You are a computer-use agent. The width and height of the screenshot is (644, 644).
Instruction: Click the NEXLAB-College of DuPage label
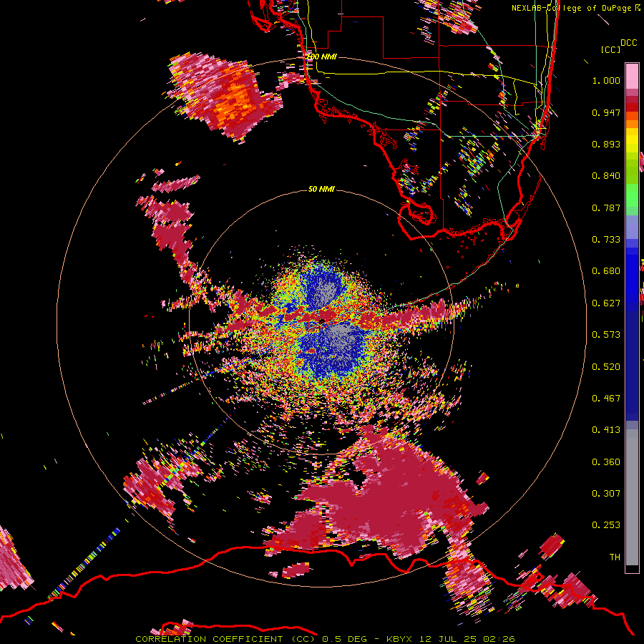(571, 8)
